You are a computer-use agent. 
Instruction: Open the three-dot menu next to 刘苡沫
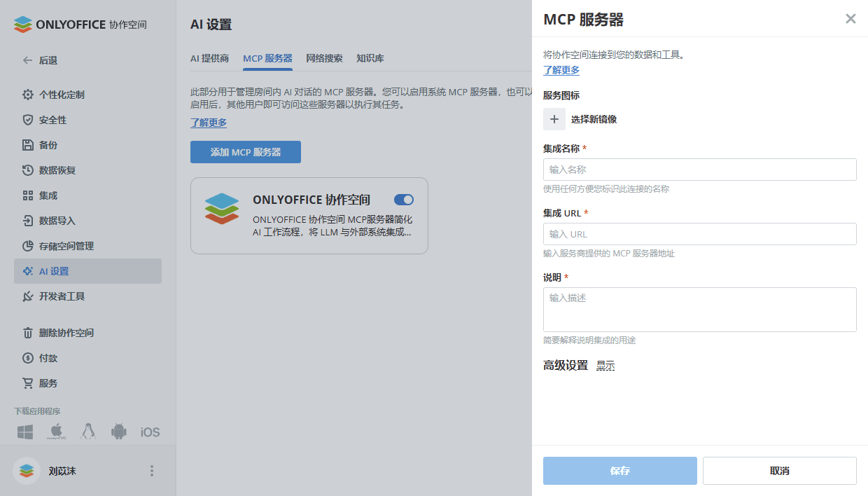tap(151, 471)
